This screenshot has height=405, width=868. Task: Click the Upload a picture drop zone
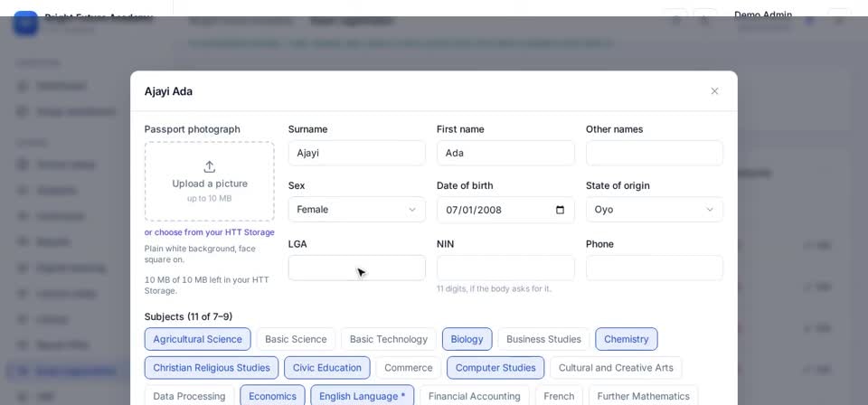click(x=209, y=182)
